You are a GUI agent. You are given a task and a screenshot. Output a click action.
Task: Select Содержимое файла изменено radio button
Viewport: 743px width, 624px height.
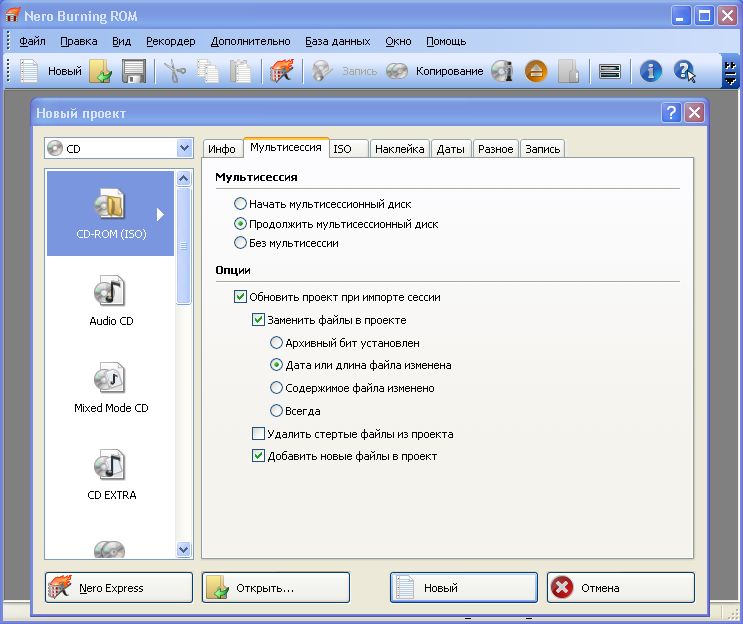coord(276,388)
